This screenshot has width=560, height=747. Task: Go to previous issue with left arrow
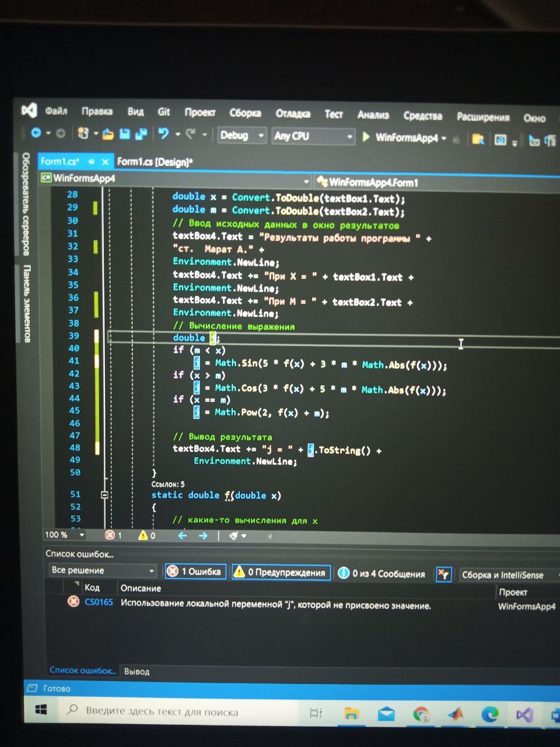(x=183, y=535)
